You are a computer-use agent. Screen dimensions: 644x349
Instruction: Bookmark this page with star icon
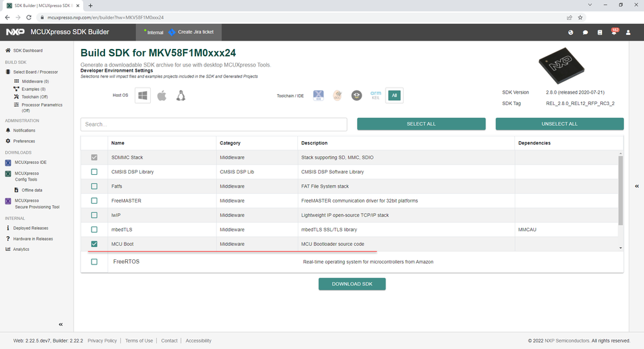(580, 17)
